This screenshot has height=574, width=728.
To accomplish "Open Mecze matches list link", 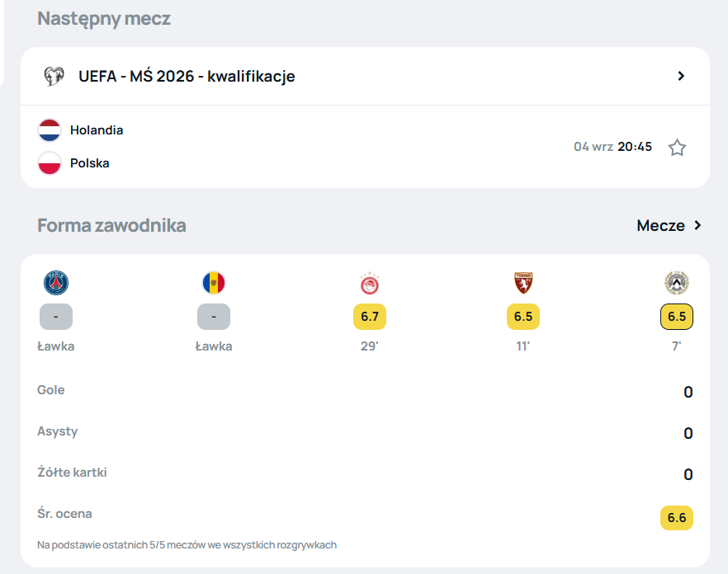I will 660,225.
